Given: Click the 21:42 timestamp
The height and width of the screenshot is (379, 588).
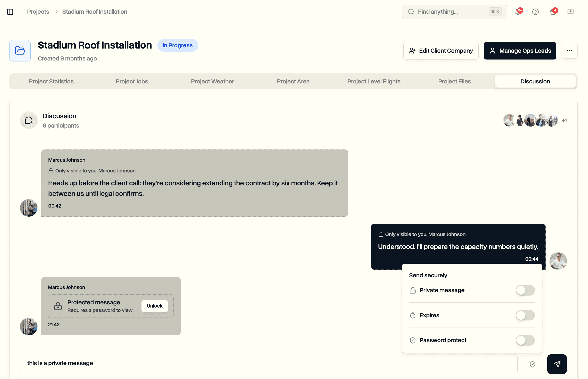Looking at the screenshot, I should tap(54, 325).
